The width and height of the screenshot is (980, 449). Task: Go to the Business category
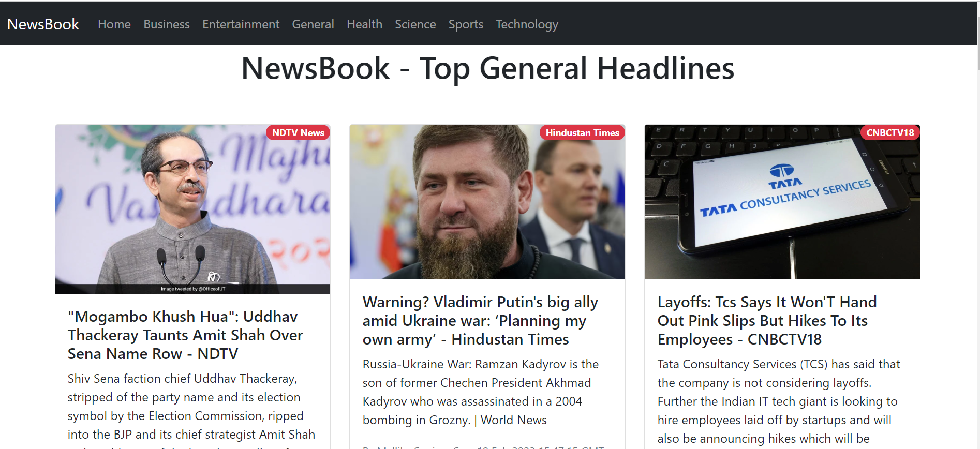[167, 24]
